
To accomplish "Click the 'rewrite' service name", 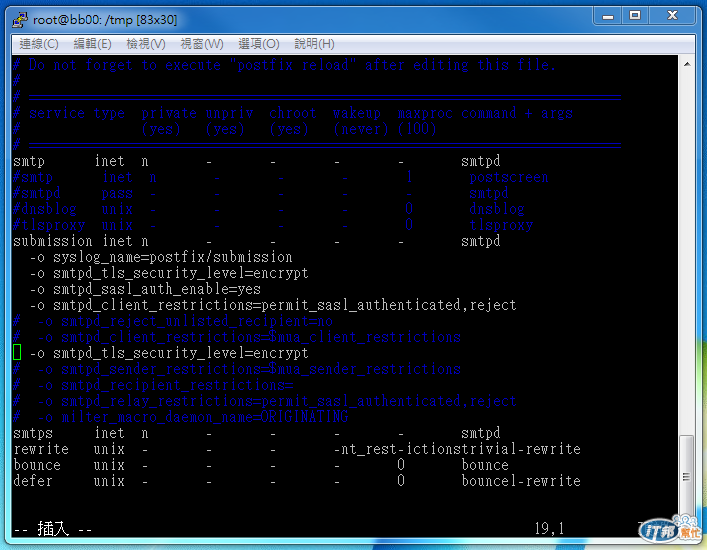I will click(41, 449).
